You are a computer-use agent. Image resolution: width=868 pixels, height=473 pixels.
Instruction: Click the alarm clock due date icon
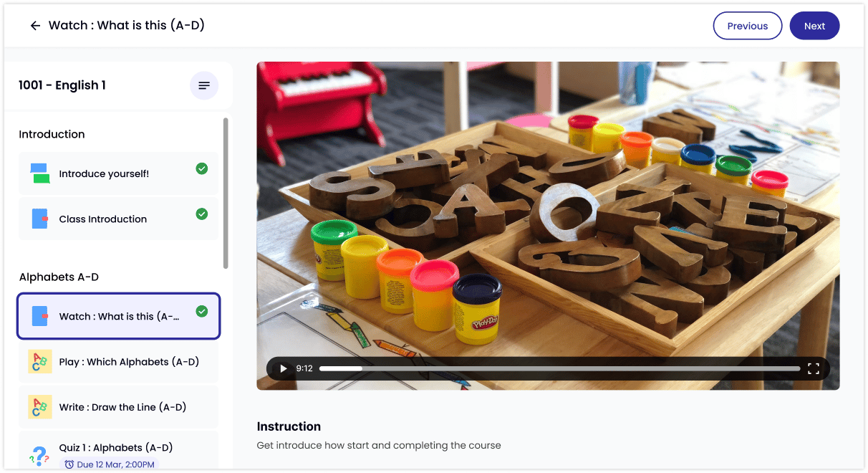[69, 464]
